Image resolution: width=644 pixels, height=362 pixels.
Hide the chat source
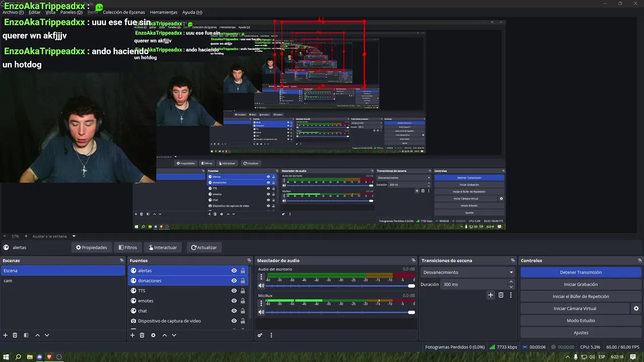click(234, 311)
